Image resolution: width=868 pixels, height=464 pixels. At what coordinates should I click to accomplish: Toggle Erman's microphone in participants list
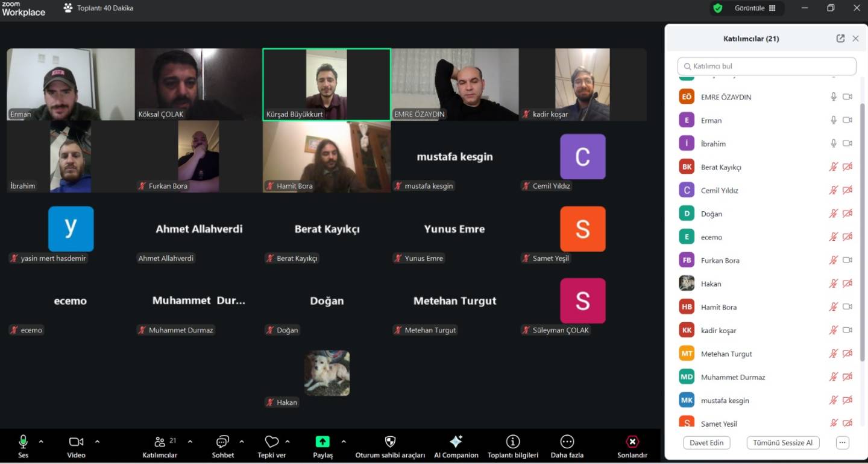click(x=834, y=120)
